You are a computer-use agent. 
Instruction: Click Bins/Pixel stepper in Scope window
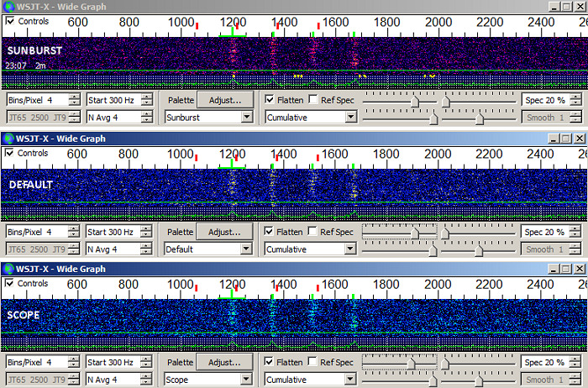pos(74,363)
